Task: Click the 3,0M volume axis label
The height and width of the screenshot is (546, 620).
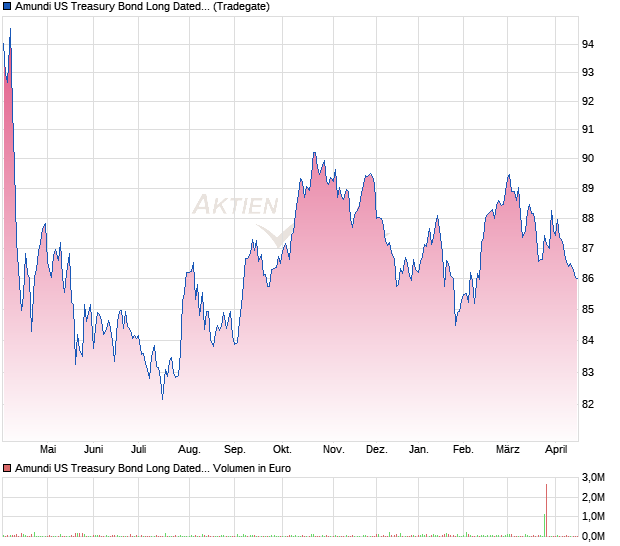Action: [593, 478]
